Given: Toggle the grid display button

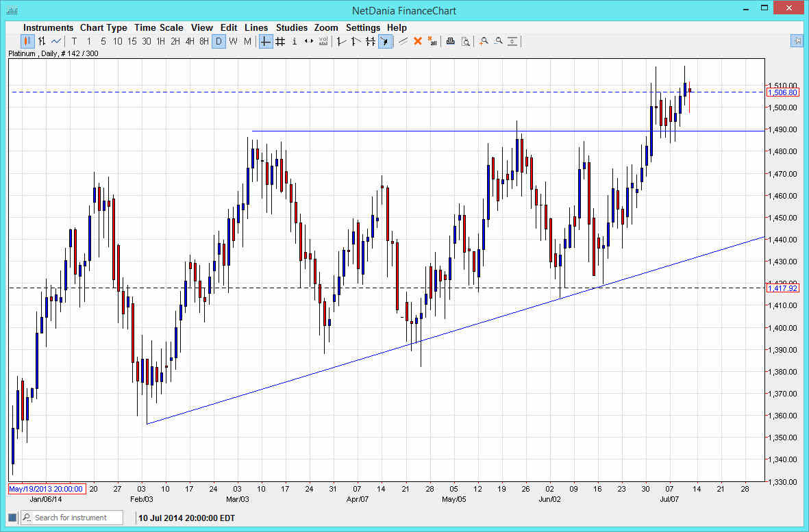Looking at the screenshot, I should coord(280,42).
